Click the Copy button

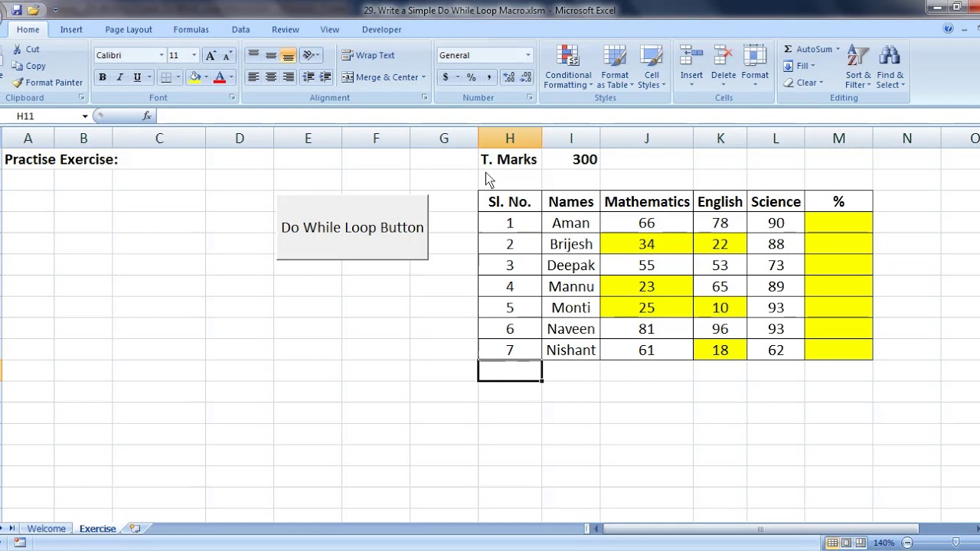[29, 66]
